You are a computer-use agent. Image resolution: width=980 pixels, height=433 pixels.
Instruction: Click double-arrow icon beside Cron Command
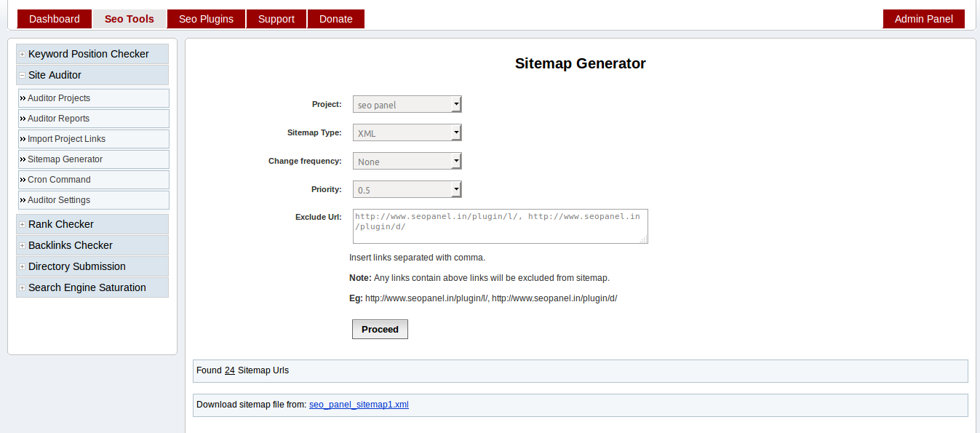[x=23, y=180]
